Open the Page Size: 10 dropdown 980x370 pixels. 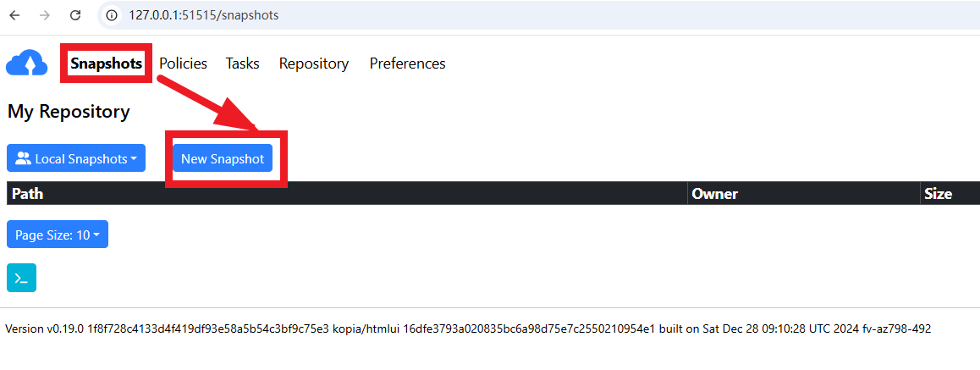tap(58, 235)
